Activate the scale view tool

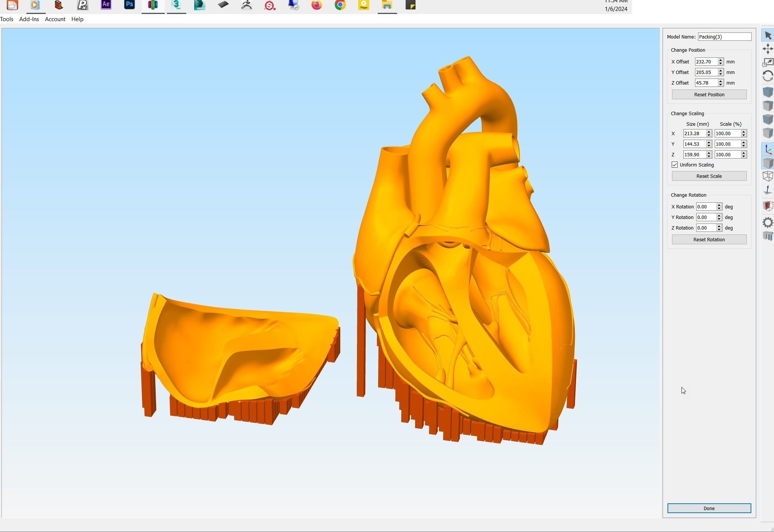(768, 62)
